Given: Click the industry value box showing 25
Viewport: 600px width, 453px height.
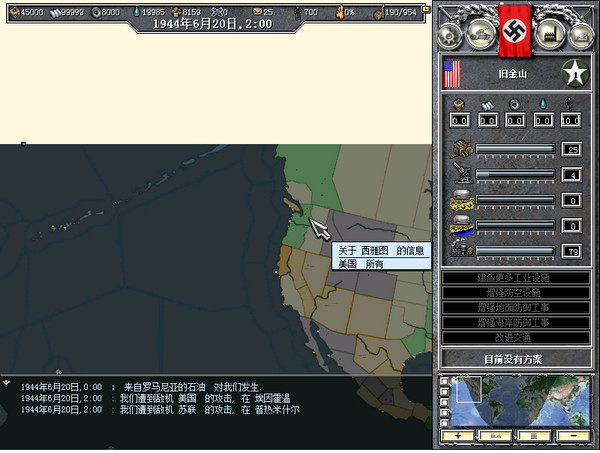Looking at the screenshot, I should pyautogui.click(x=572, y=149).
